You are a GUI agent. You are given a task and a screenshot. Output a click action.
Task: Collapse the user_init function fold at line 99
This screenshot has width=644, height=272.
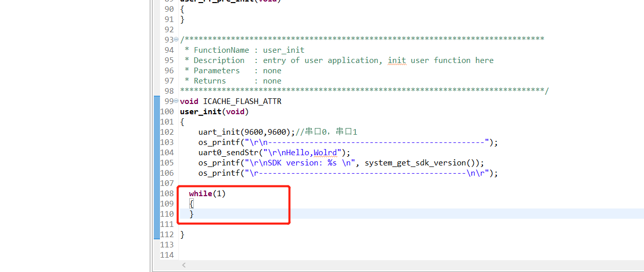pyautogui.click(x=176, y=101)
